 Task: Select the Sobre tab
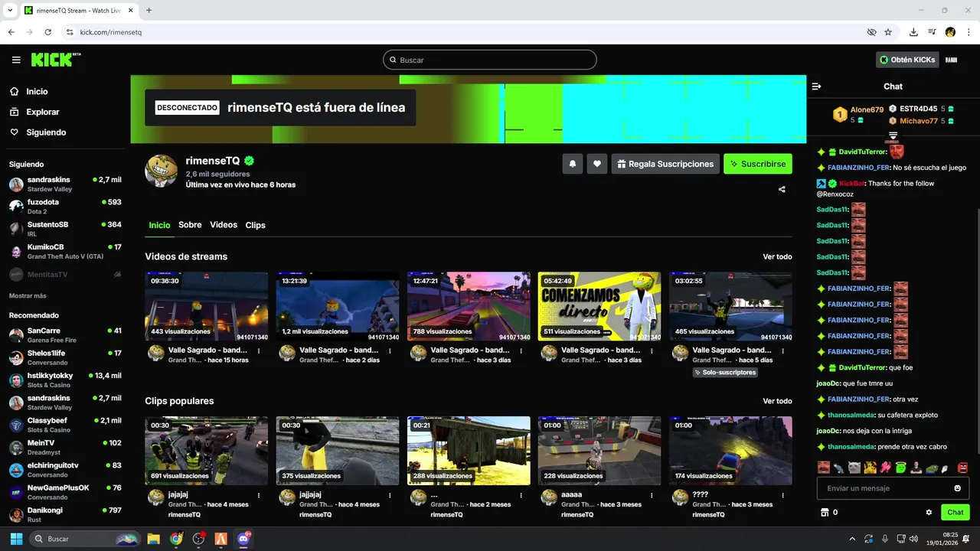coord(190,225)
